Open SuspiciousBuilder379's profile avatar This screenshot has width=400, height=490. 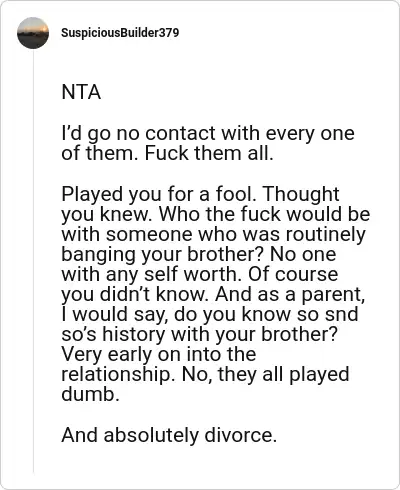(x=33, y=33)
